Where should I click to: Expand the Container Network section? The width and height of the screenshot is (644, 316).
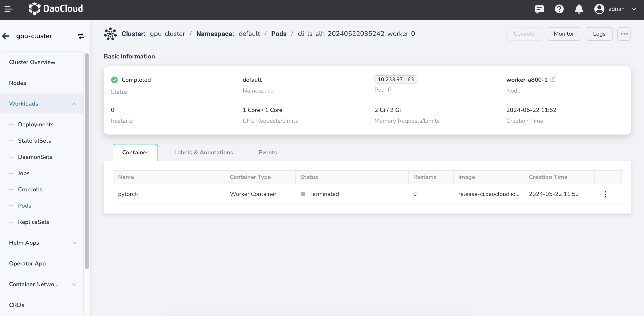click(x=74, y=284)
